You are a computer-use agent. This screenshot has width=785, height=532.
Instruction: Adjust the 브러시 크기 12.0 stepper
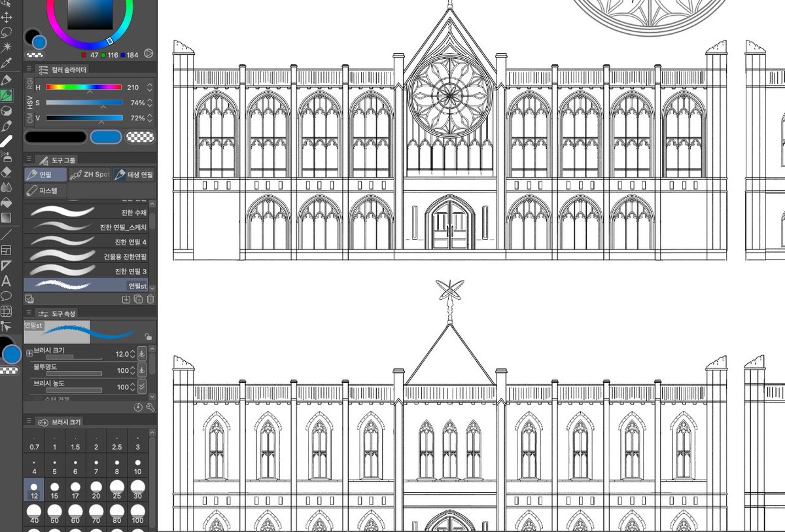[133, 353]
